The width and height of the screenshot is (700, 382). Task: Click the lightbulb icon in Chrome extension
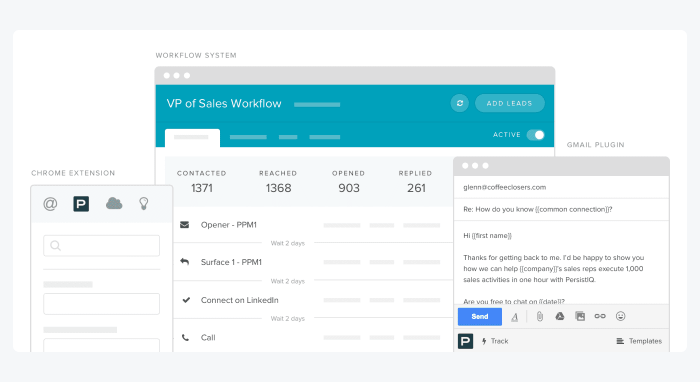pos(143,203)
